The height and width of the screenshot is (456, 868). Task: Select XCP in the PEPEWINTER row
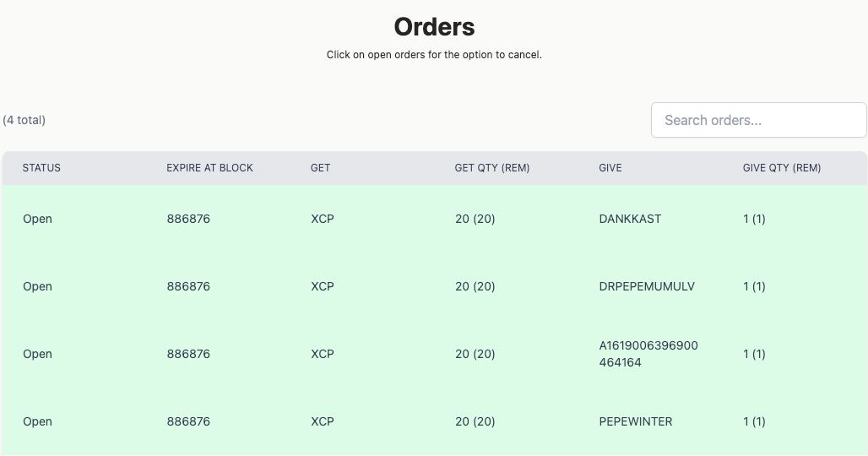(x=322, y=421)
